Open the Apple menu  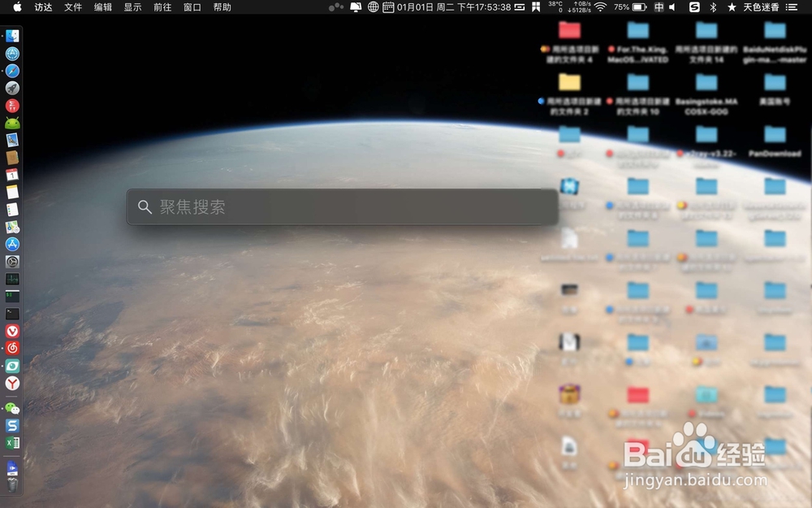coord(17,7)
